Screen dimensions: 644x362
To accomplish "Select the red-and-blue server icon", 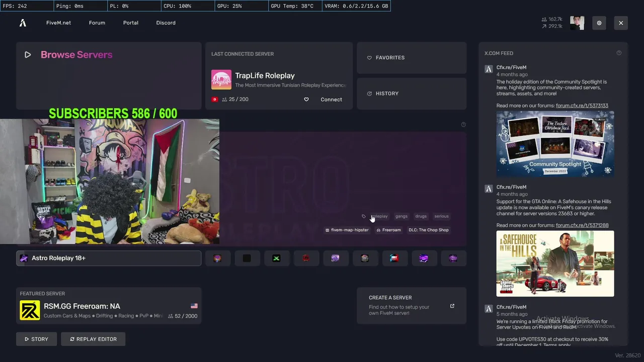I will tap(394, 258).
